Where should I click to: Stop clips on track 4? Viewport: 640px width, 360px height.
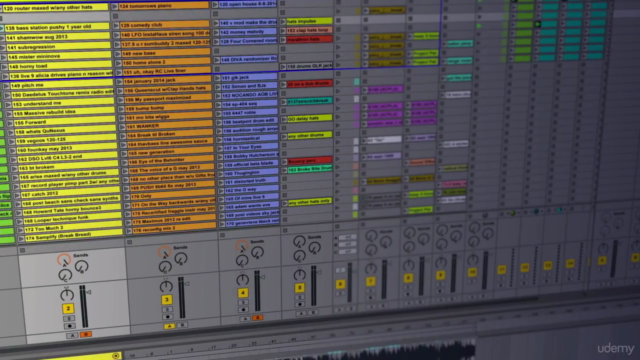(x=222, y=235)
